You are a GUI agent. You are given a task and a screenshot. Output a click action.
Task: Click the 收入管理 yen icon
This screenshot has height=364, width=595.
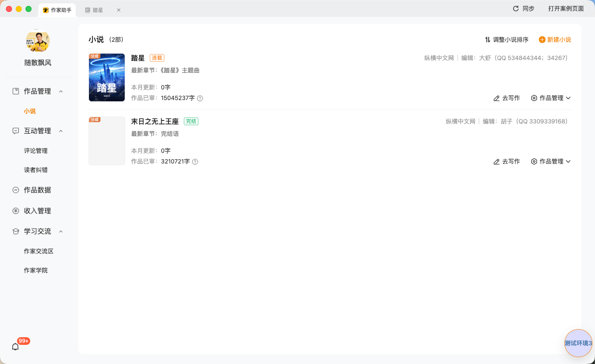tap(16, 211)
